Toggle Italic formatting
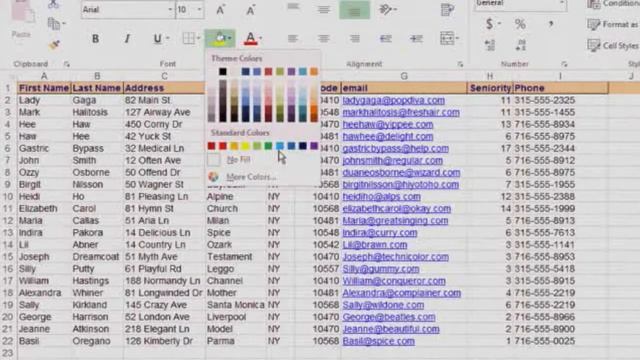640x360 pixels. point(127,39)
